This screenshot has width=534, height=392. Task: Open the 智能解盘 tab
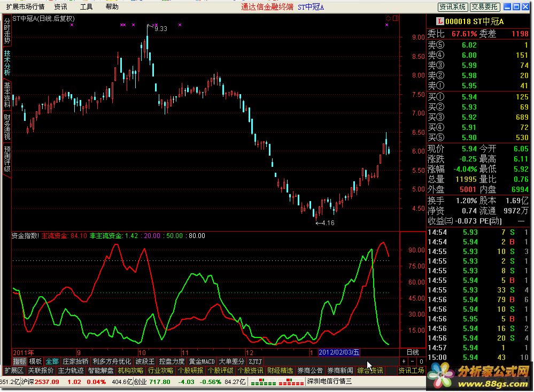[101, 371]
